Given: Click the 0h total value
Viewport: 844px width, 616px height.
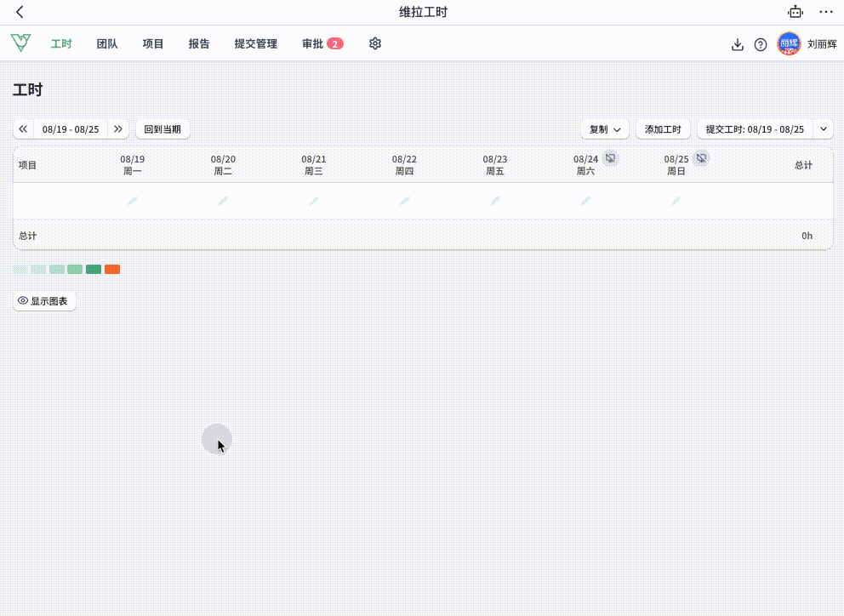Looking at the screenshot, I should [807, 236].
